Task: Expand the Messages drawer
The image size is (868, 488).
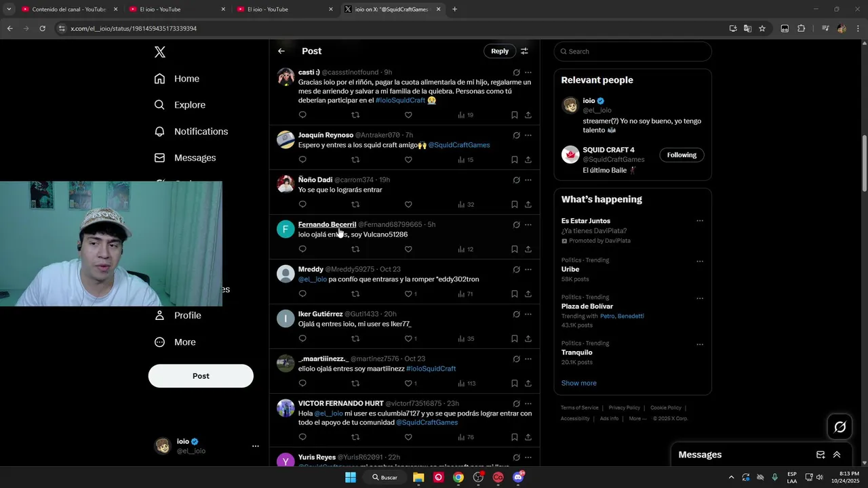Action: [837, 455]
